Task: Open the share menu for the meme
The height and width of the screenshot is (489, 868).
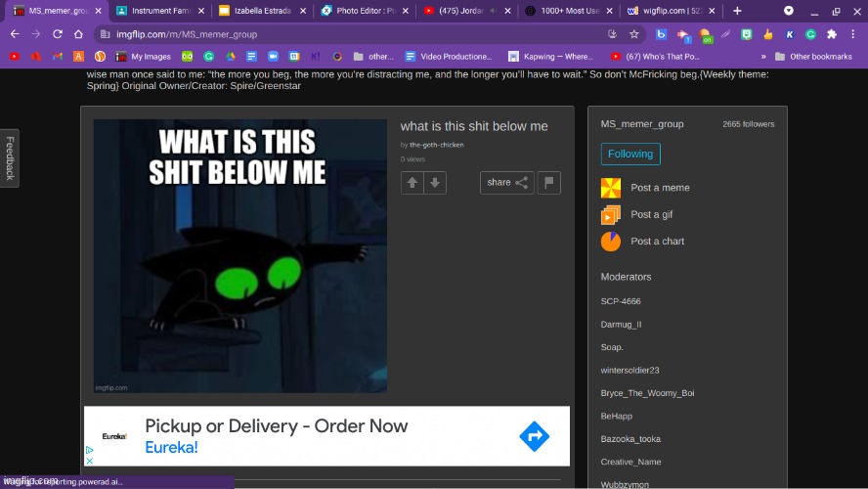Action: pos(506,183)
